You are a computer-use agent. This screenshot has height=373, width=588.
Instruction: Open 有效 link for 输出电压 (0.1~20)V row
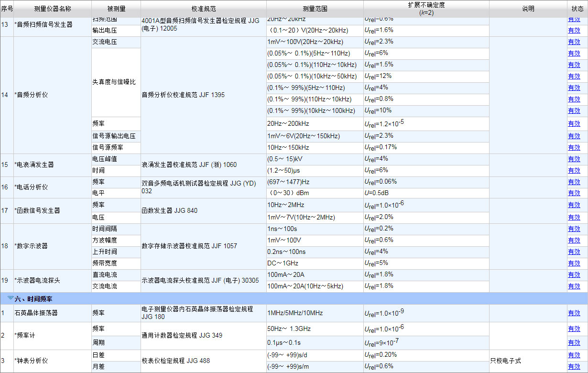click(574, 30)
